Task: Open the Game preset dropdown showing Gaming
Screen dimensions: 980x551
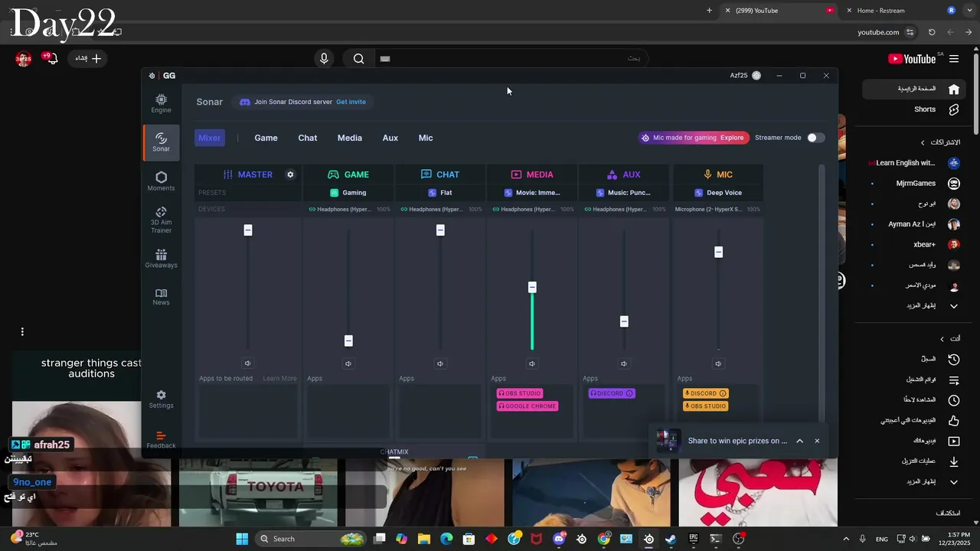Action: [x=348, y=193]
